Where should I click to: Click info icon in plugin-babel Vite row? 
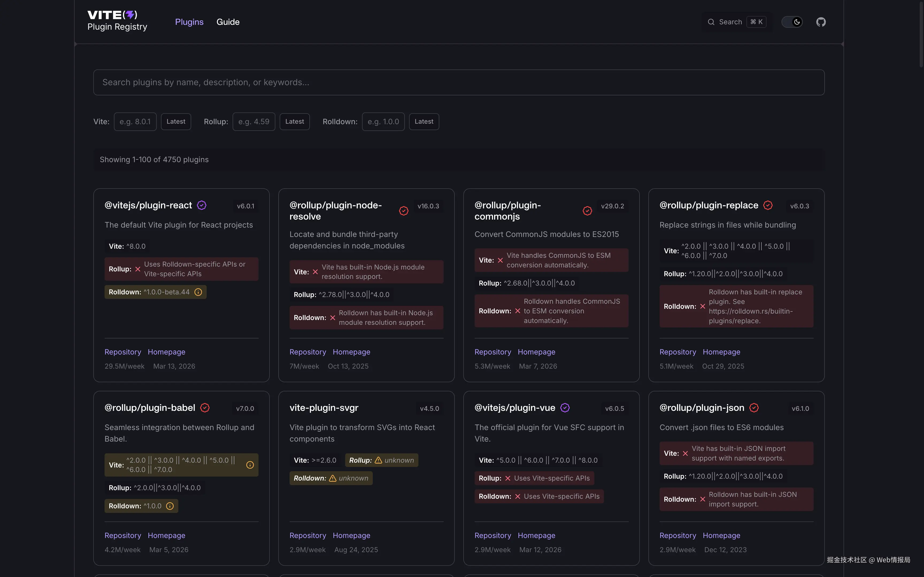point(250,465)
